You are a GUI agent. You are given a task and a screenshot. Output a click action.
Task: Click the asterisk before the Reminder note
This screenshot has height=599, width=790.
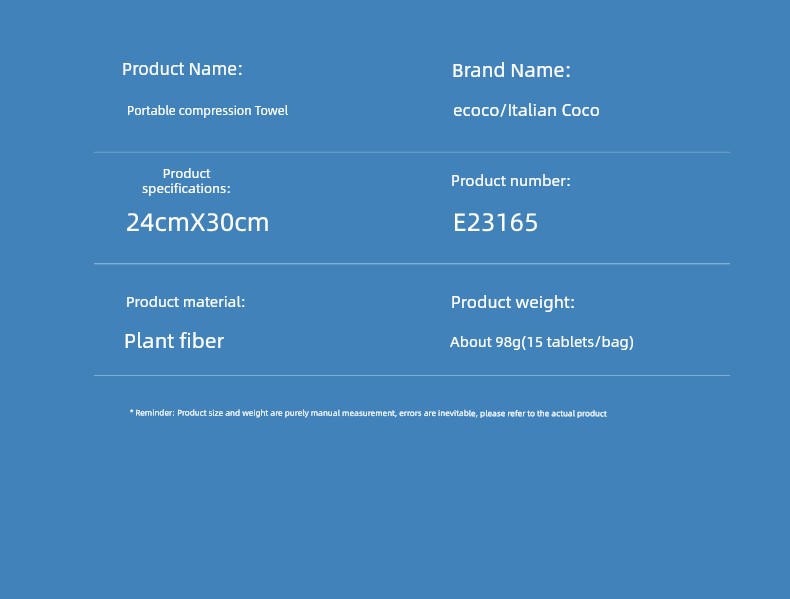click(x=131, y=412)
